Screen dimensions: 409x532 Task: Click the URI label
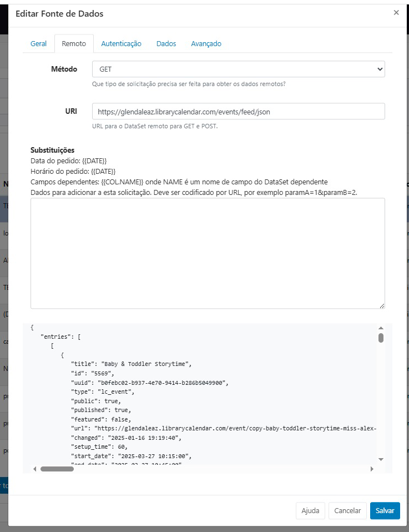[x=71, y=111]
